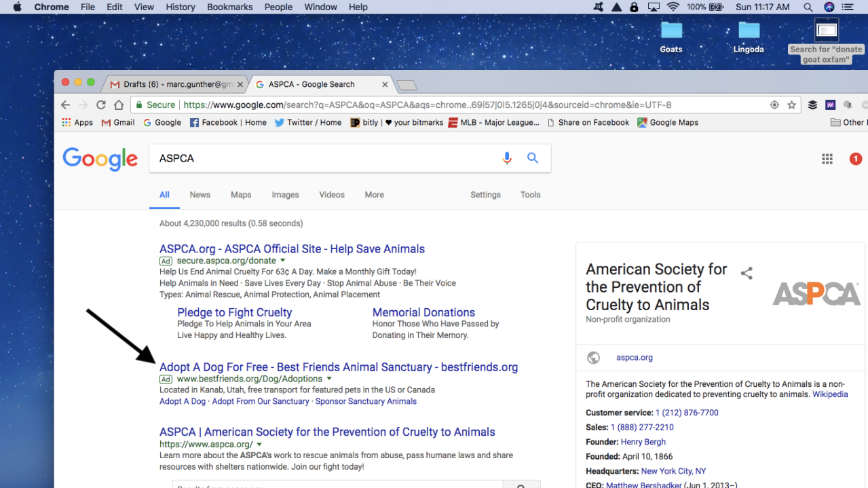Click the browser home icon

(119, 105)
